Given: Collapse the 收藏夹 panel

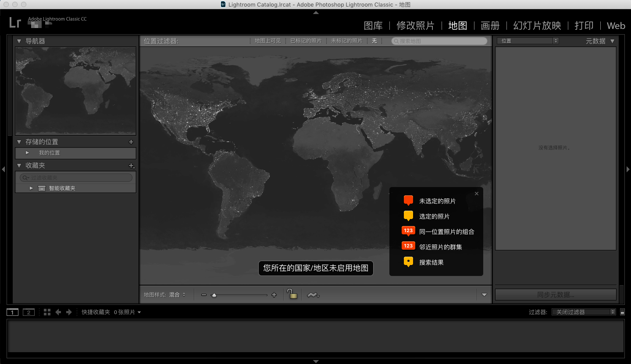Looking at the screenshot, I should click(x=19, y=166).
